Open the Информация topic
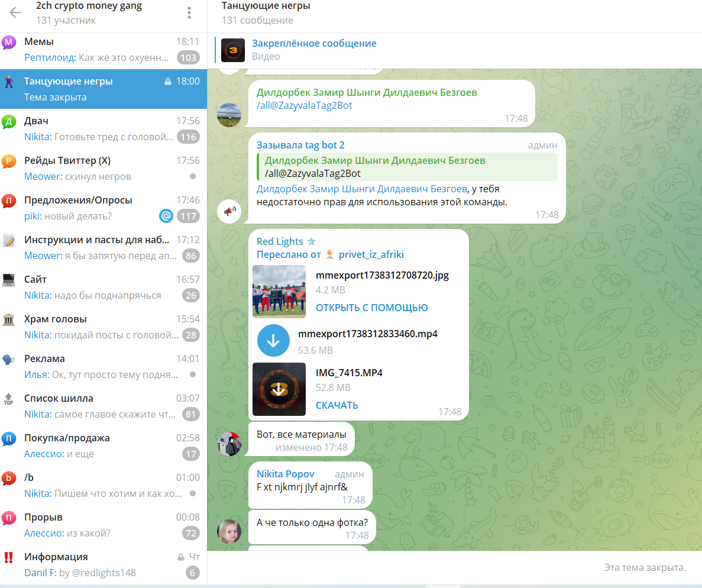 [103, 564]
